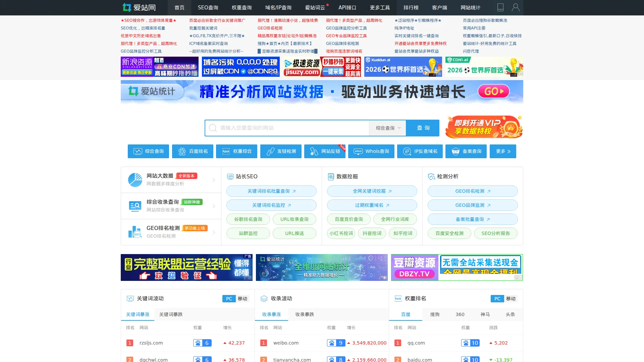Click the 数据挖掘 section icon

[x=331, y=177]
